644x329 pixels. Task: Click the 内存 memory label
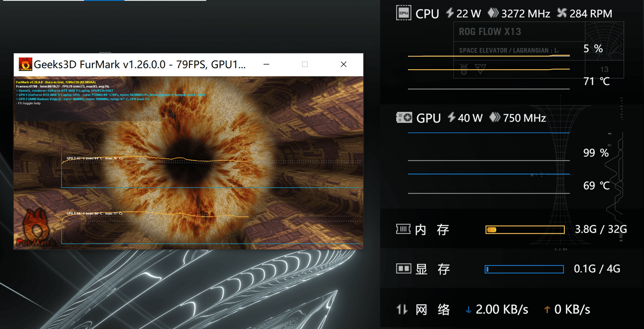tap(432, 230)
